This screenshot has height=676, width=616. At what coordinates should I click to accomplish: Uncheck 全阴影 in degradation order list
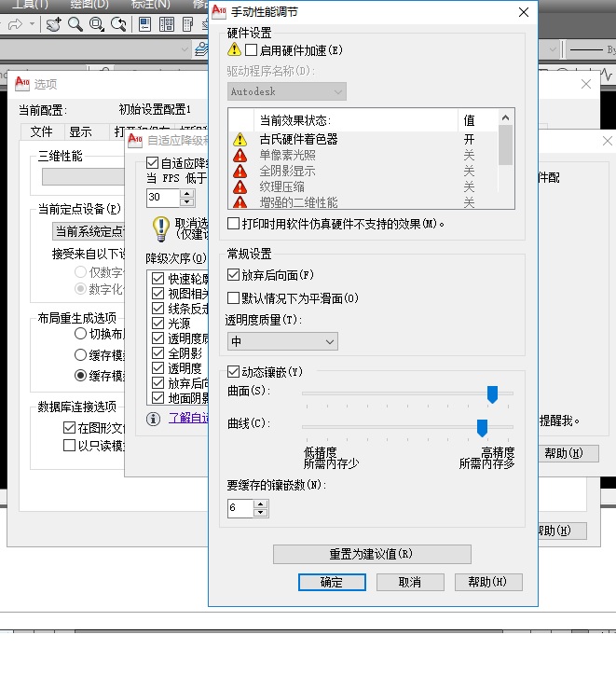(158, 353)
